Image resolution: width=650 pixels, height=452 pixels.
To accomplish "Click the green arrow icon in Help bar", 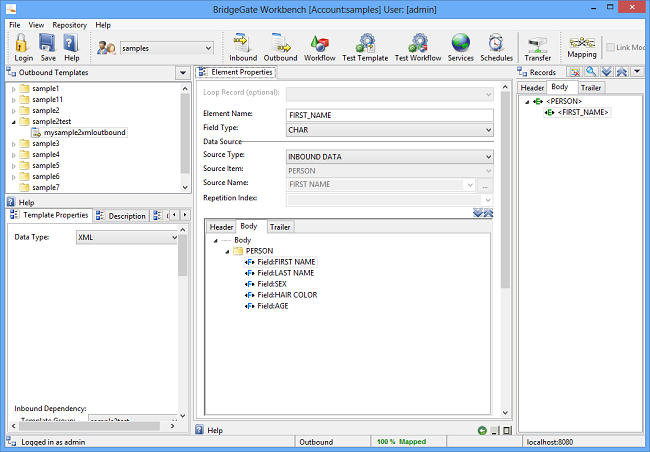I will 482,430.
